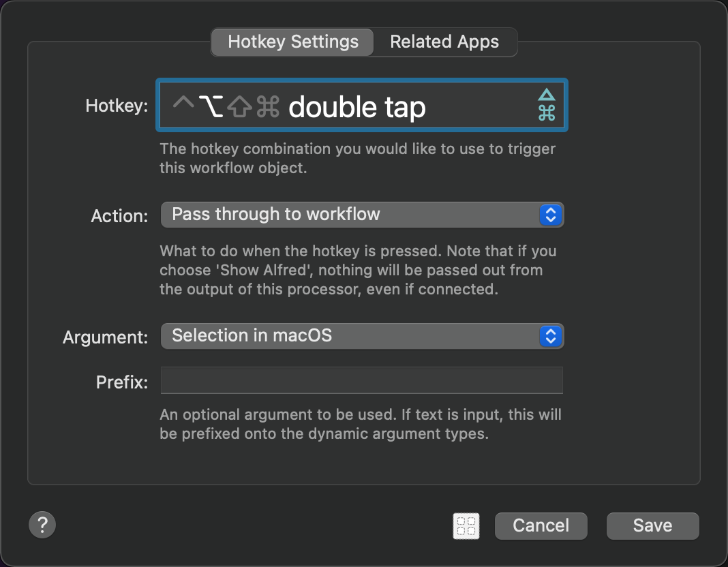This screenshot has width=728, height=567.
Task: Focus the hotkey field on 'double tap'
Action: tap(357, 107)
